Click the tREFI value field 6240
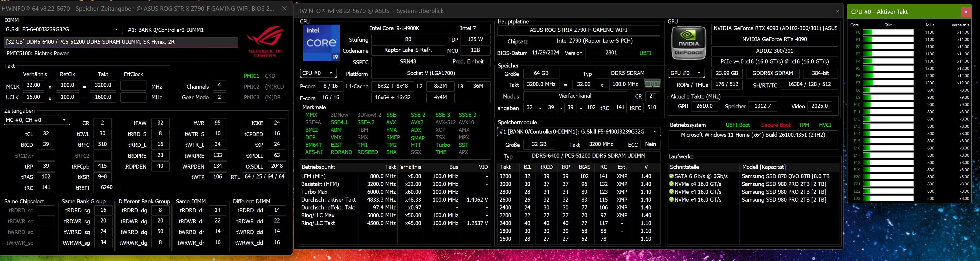Image resolution: width=980 pixels, height=261 pixels. coord(107,187)
